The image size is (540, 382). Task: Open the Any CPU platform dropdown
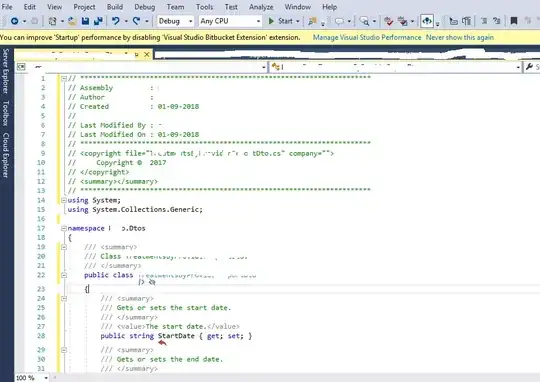[x=230, y=21]
